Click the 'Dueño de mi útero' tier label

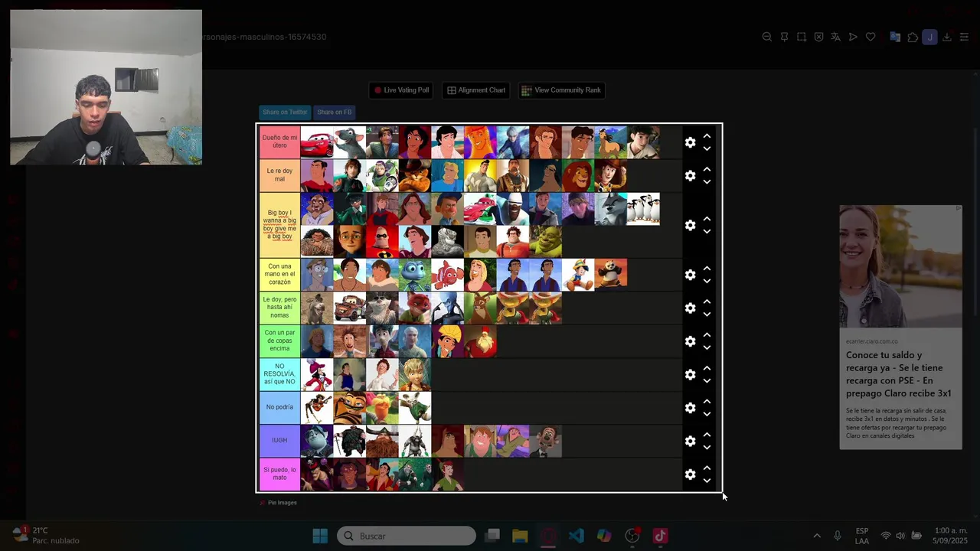pyautogui.click(x=279, y=142)
